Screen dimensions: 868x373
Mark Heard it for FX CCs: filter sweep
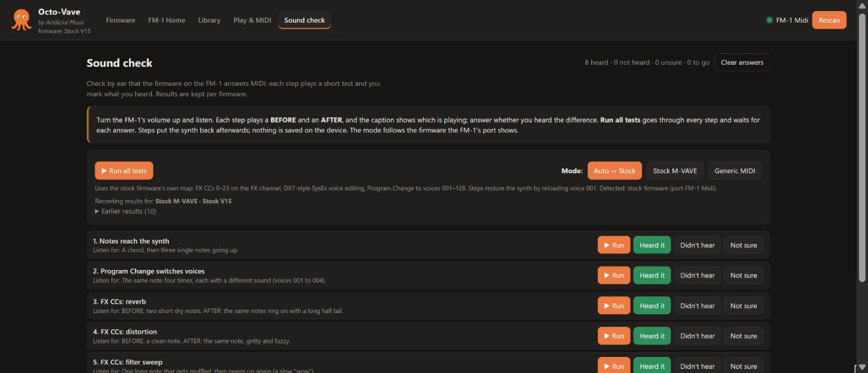click(x=652, y=365)
